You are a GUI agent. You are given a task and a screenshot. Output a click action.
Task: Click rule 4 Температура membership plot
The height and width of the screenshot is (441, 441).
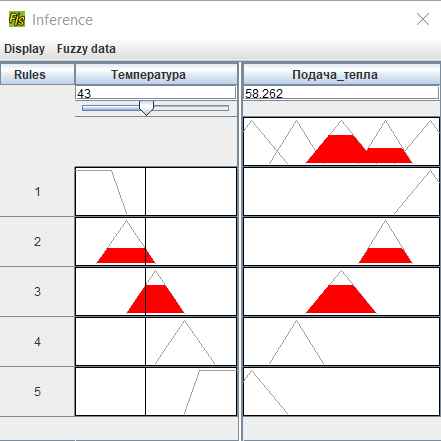tap(156, 341)
